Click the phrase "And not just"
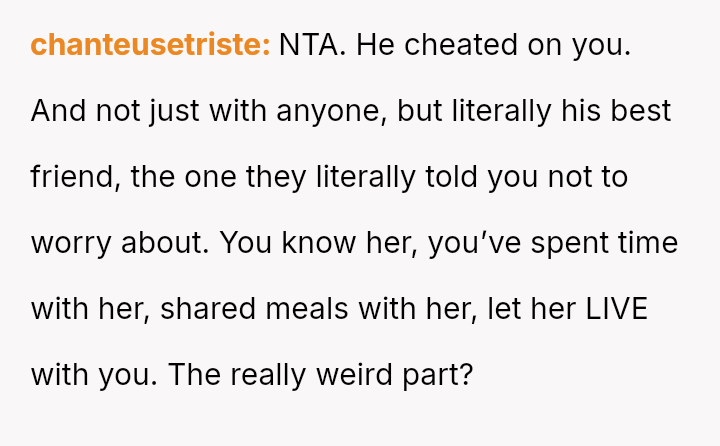This screenshot has height=446, width=720. click(x=116, y=112)
